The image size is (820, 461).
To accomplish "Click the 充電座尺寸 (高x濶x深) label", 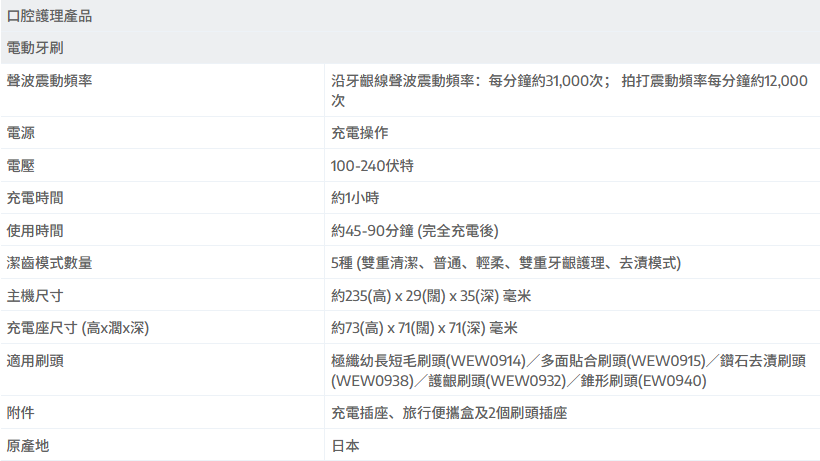I will click(78, 328).
